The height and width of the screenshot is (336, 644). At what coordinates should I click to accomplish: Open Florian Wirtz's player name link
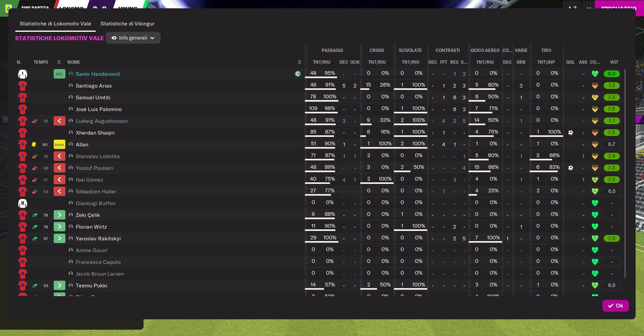(x=91, y=227)
